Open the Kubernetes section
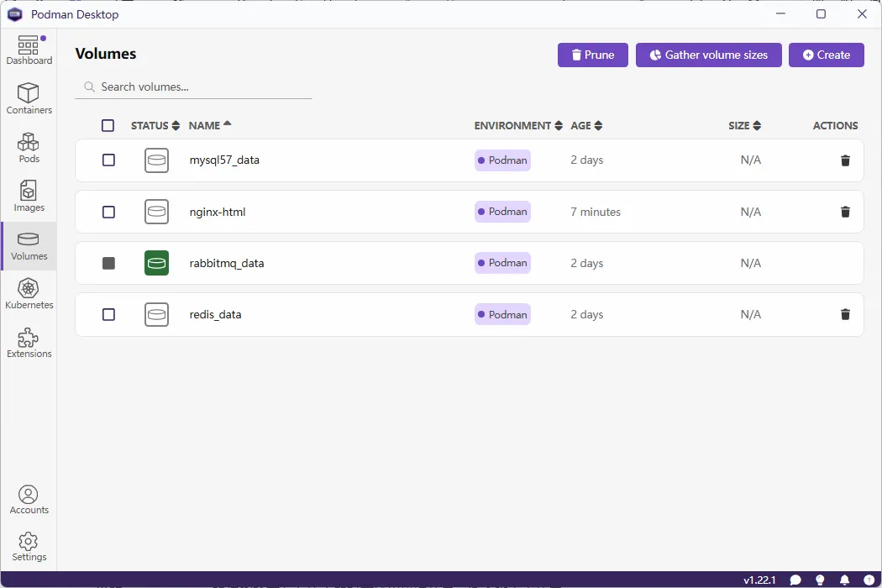This screenshot has height=588, width=882. click(29, 294)
